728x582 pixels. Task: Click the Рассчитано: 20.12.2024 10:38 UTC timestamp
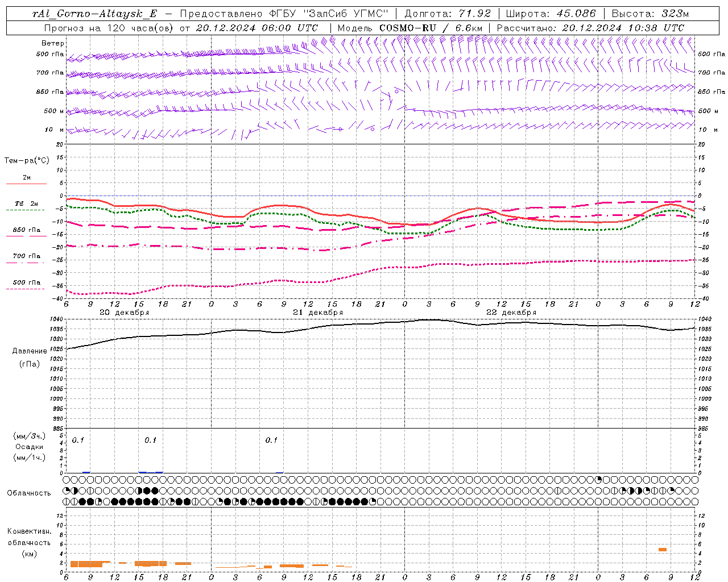click(x=590, y=28)
